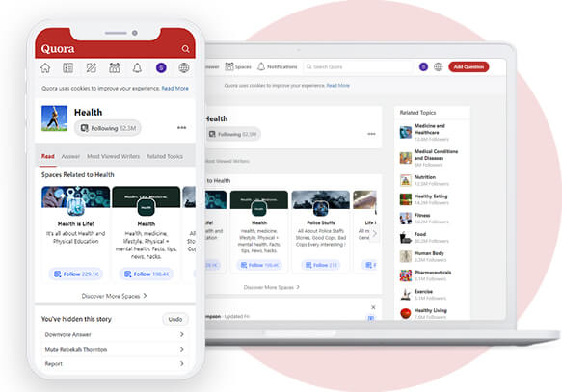This screenshot has height=392, width=562.
Task: Open Notifications in laptop navigation bar
Action: (278, 67)
